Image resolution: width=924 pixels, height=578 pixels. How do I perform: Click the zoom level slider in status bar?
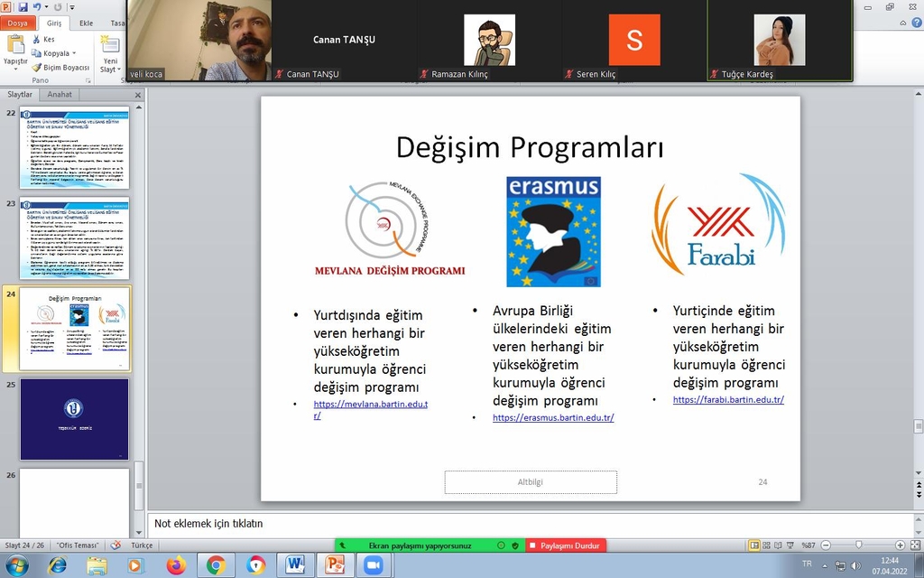pyautogui.click(x=858, y=545)
